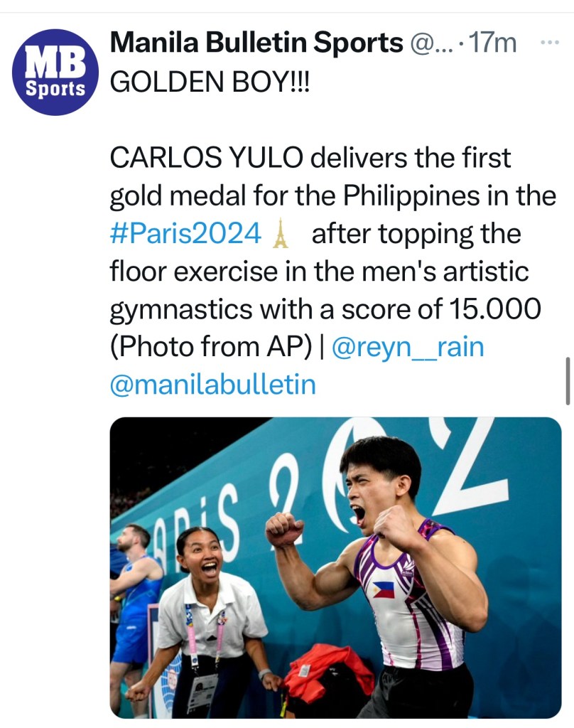This screenshot has width=574, height=728.
Task: Click the vertical scrollbar handle
Action: click(568, 380)
